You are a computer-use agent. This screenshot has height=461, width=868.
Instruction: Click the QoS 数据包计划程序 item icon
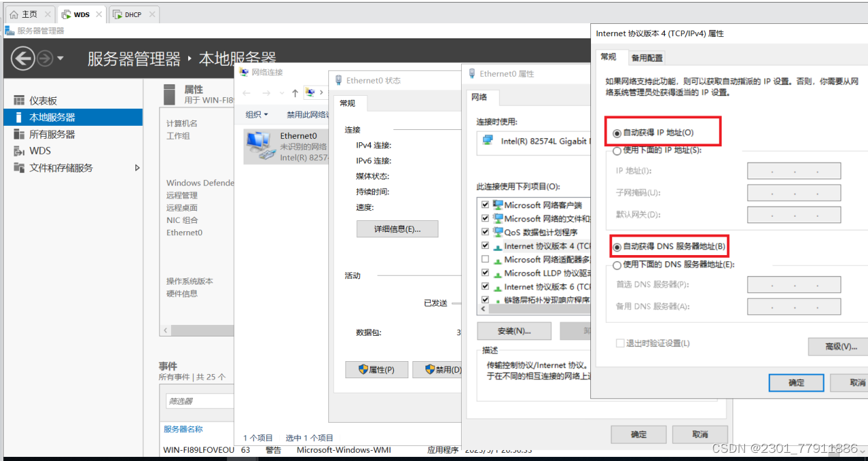pos(498,232)
